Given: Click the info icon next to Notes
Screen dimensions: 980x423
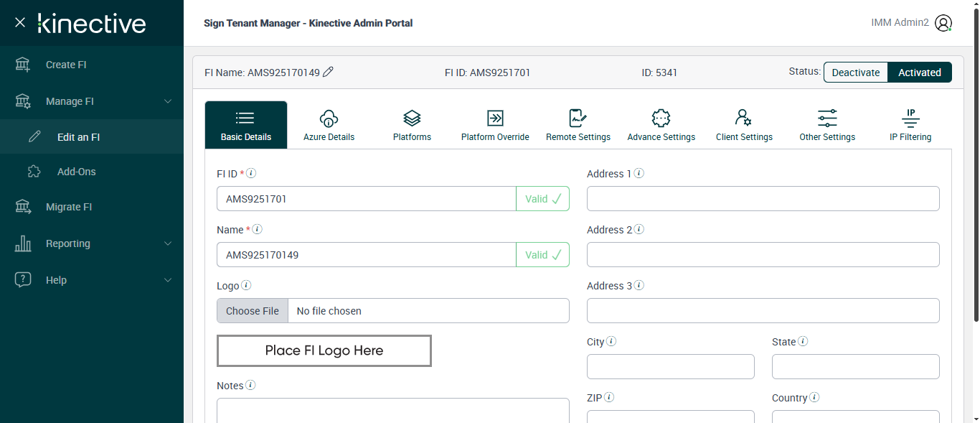Looking at the screenshot, I should coord(250,385).
